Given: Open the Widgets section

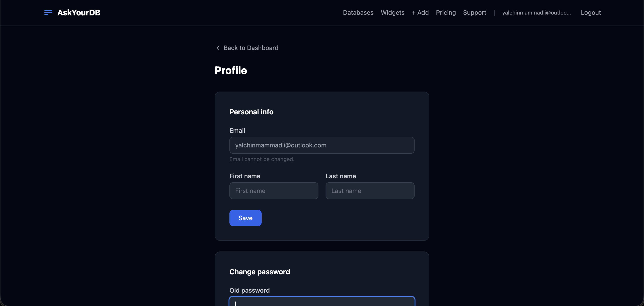Looking at the screenshot, I should tap(392, 13).
